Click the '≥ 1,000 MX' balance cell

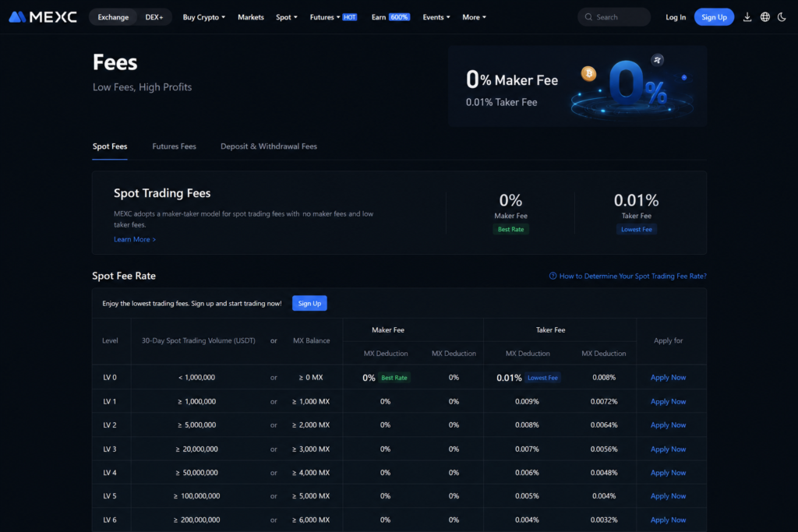pos(311,401)
